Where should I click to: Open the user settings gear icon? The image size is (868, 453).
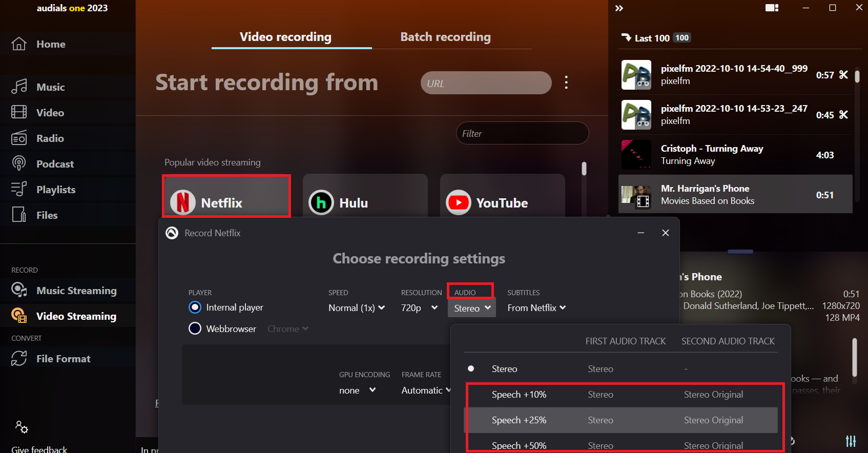[x=22, y=427]
